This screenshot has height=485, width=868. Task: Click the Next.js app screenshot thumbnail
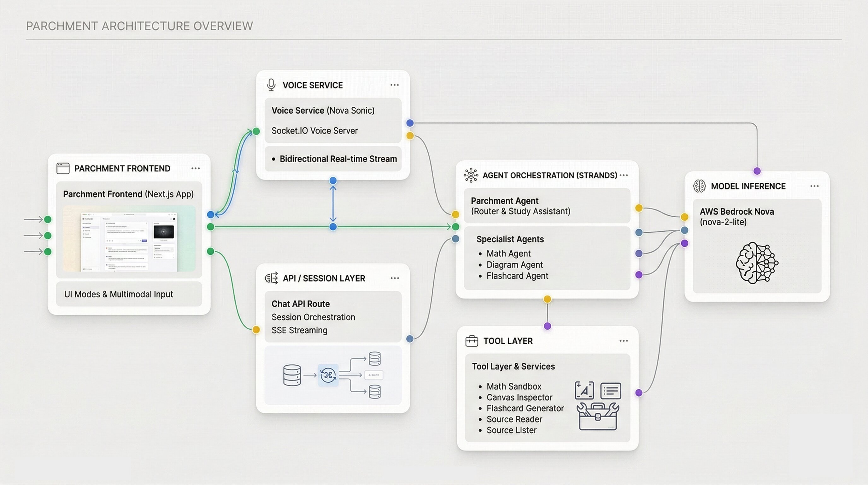[129, 238]
